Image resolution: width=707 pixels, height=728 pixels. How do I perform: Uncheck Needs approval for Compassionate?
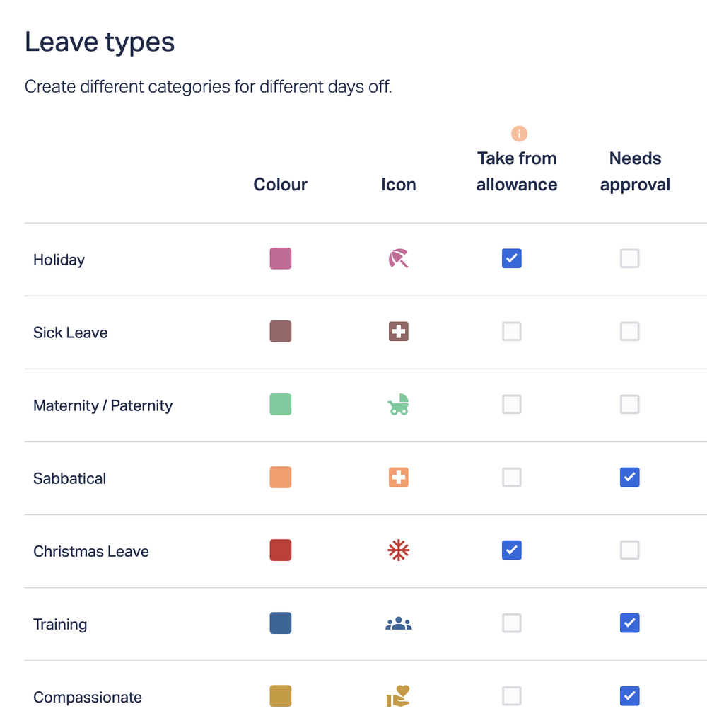(x=629, y=696)
